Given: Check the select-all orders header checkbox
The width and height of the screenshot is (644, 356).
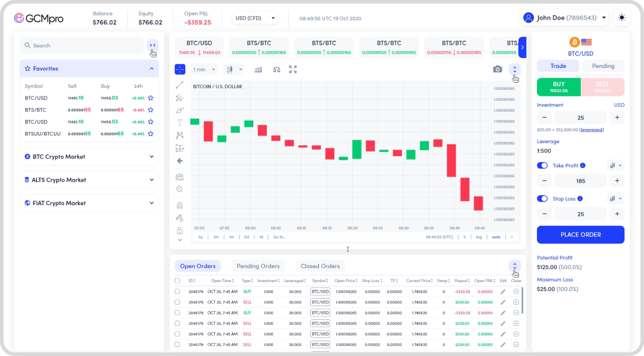Looking at the screenshot, I should click(x=178, y=281).
